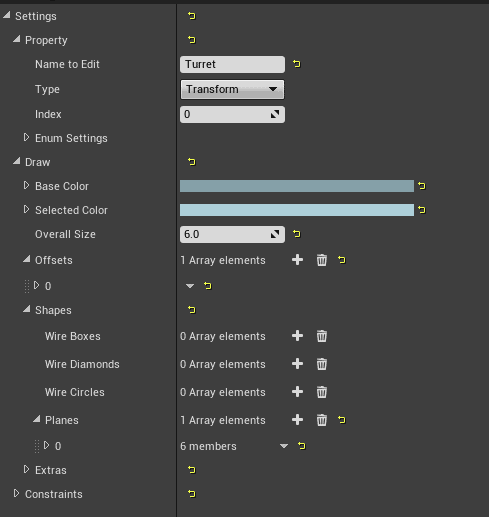
Task: Reset Overall Size to default value
Action: coord(297,234)
